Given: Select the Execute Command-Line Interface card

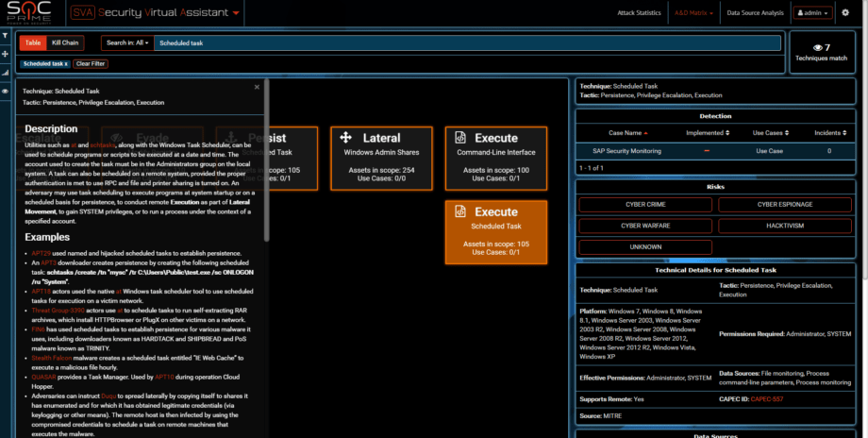Looking at the screenshot, I should coord(495,156).
